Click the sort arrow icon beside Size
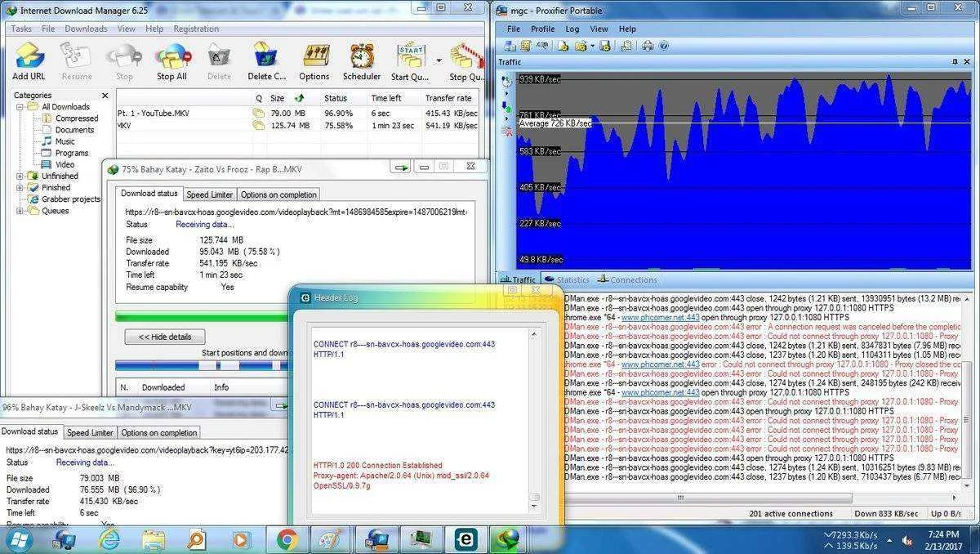This screenshot has width=980, height=554. pyautogui.click(x=299, y=98)
